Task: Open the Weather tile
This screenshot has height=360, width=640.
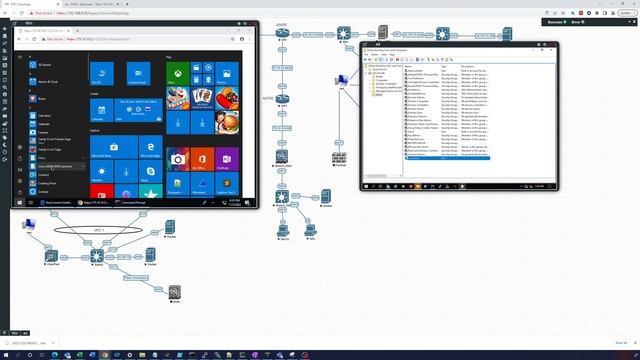Action: point(102,171)
